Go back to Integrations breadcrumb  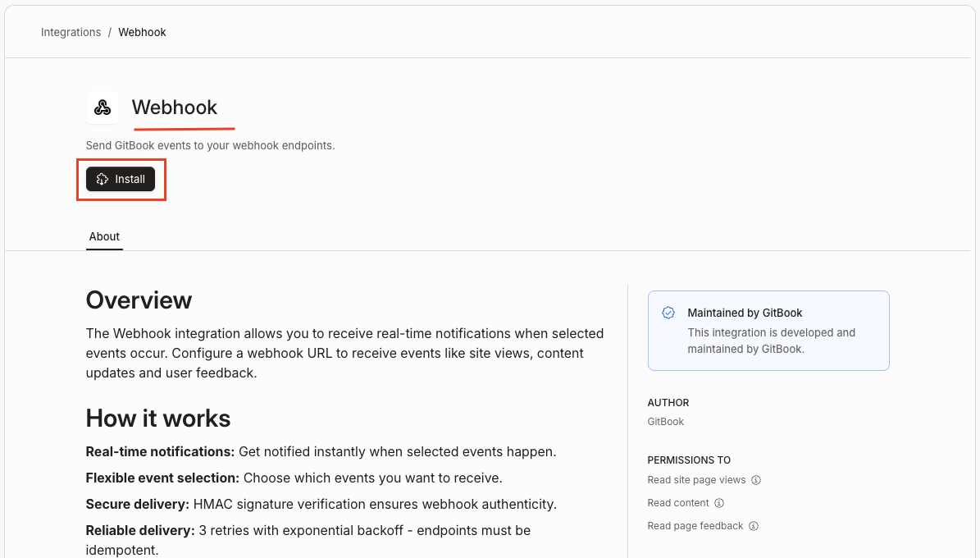(x=71, y=33)
